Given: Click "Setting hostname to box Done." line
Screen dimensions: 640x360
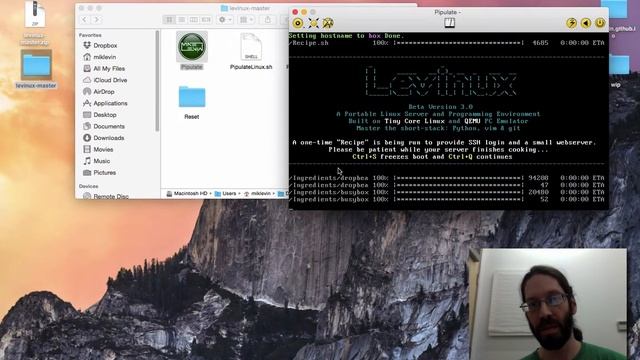Looking at the screenshot, I should [346, 36].
